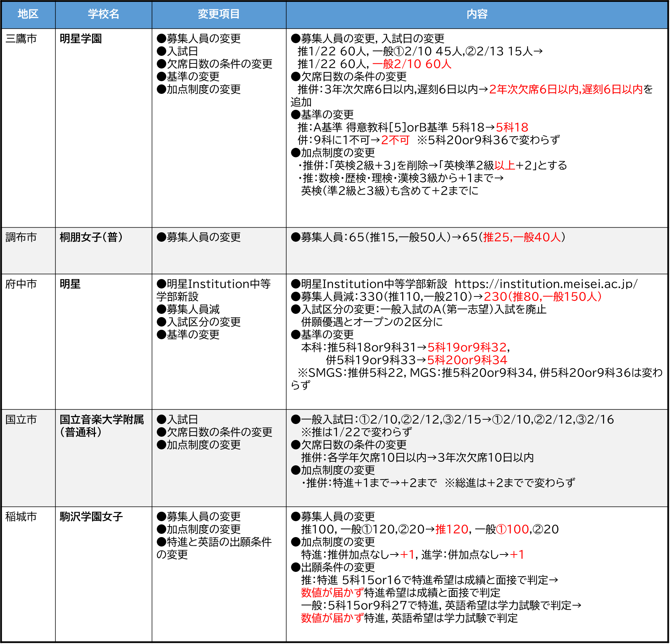Viewport: 670px width, 644px height.
Task: Open the institution.meisei.ac.jp URL
Action: click(545, 284)
